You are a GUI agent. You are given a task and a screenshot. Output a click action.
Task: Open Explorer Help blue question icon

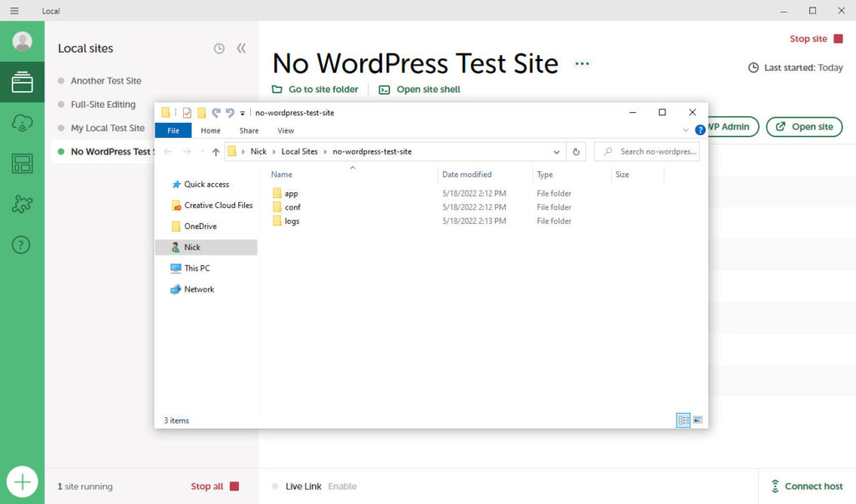coord(700,130)
